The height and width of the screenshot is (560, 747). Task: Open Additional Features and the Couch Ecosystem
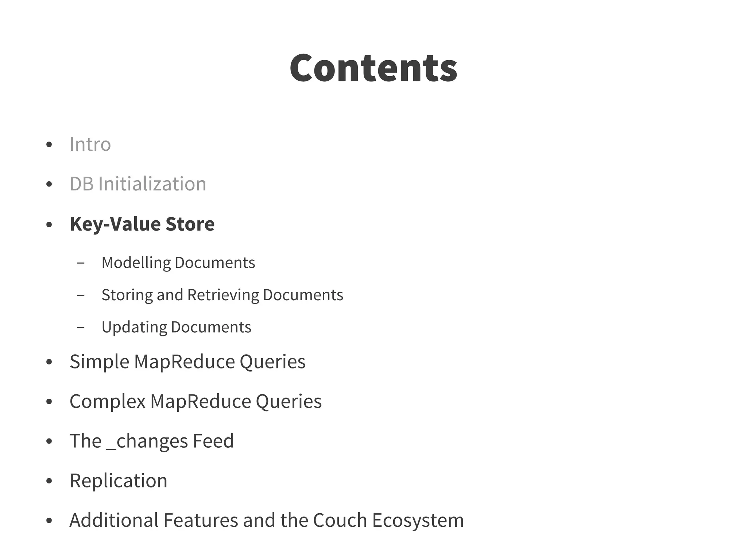click(266, 520)
